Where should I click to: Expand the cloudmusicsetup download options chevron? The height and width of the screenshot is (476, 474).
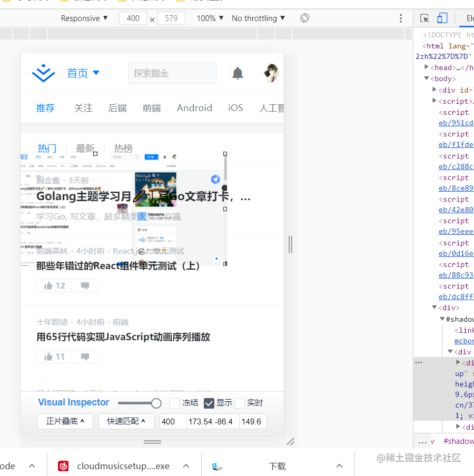click(x=186, y=465)
